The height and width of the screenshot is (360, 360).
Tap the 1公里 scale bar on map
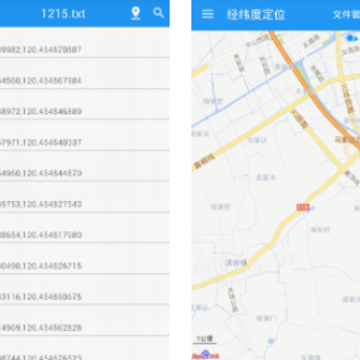[205, 339]
